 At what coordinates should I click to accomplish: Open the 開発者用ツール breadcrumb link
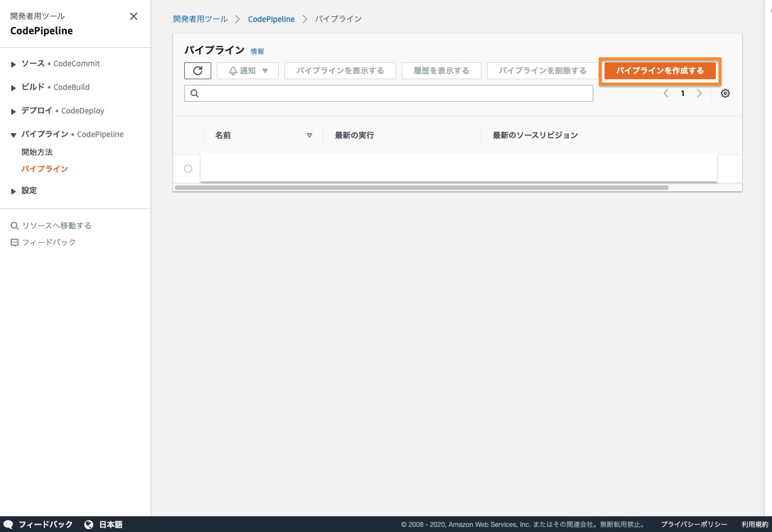pos(200,19)
